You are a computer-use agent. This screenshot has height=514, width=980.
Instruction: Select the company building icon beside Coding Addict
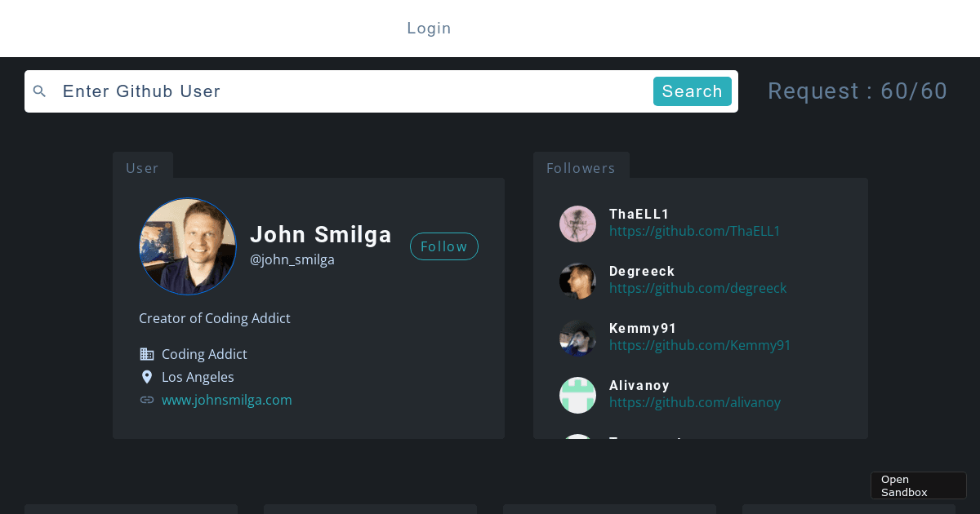[147, 354]
